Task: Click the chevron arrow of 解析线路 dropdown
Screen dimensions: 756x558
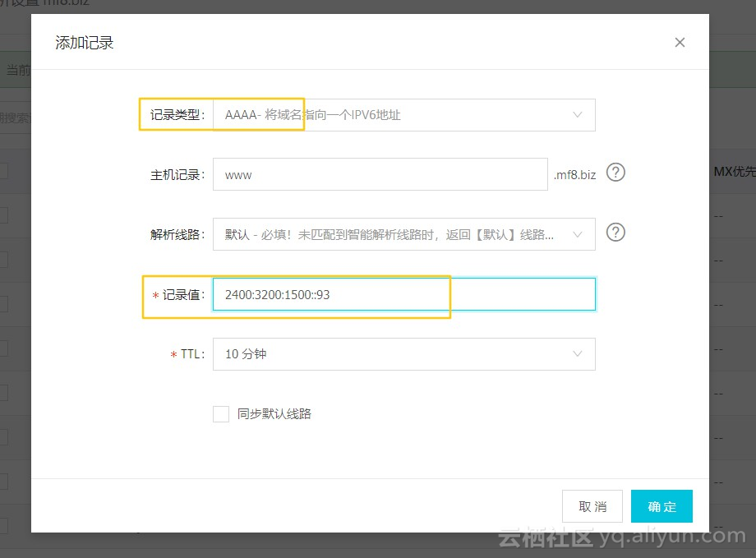Action: point(577,234)
